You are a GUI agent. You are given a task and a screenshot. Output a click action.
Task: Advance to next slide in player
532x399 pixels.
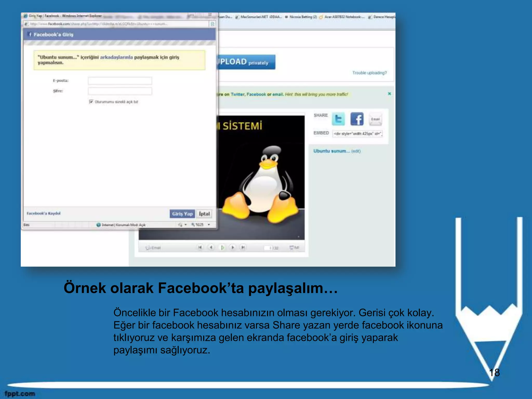coord(233,247)
